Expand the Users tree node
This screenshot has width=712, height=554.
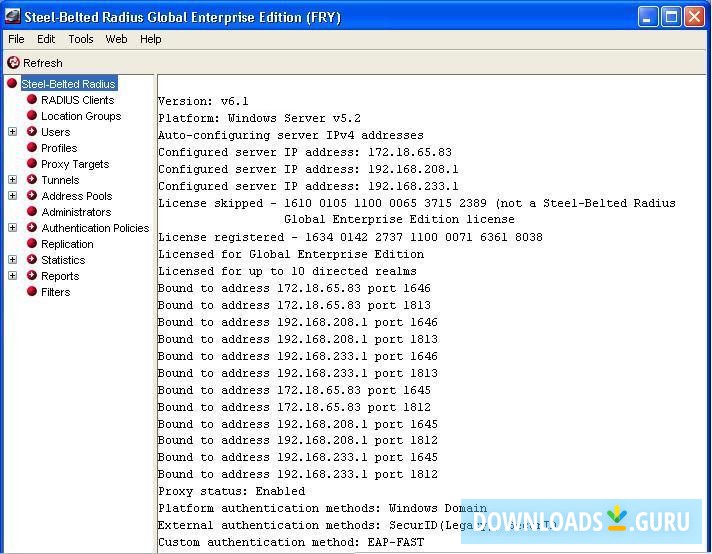coord(13,131)
